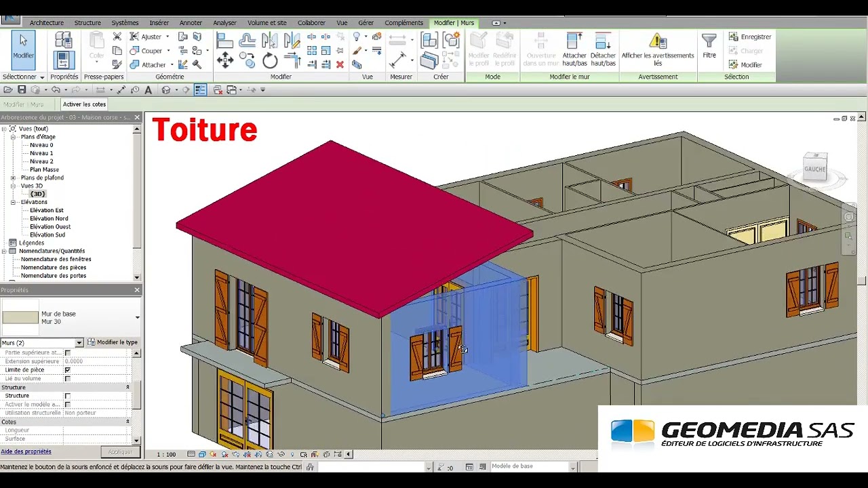Click the Copy tool in Modifier panel
The image size is (868, 488).
248,61
